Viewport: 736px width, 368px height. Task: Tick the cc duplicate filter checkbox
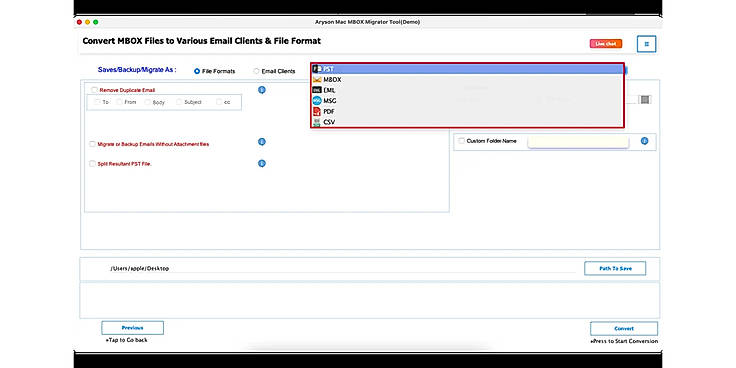pos(219,102)
